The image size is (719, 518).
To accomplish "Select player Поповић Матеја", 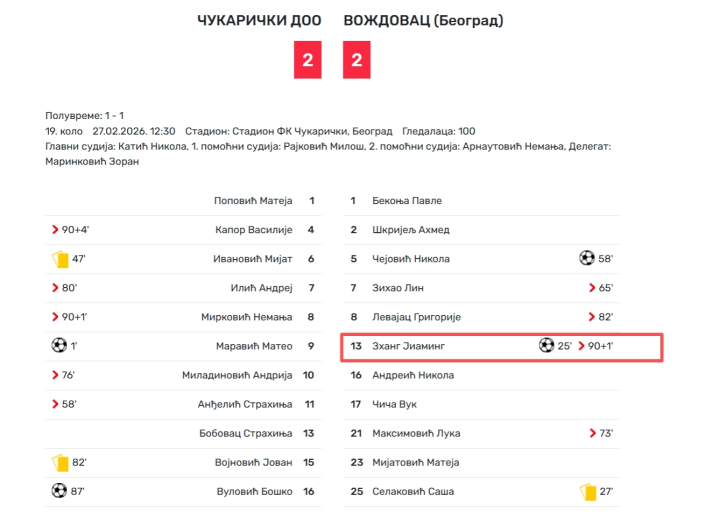I will pos(253,201).
